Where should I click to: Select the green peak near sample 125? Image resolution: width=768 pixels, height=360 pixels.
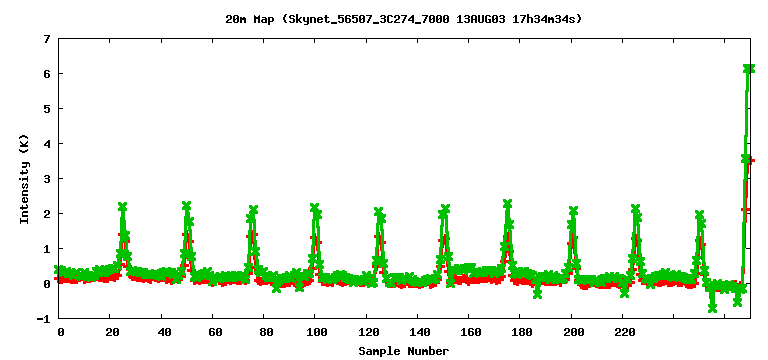click(x=378, y=212)
